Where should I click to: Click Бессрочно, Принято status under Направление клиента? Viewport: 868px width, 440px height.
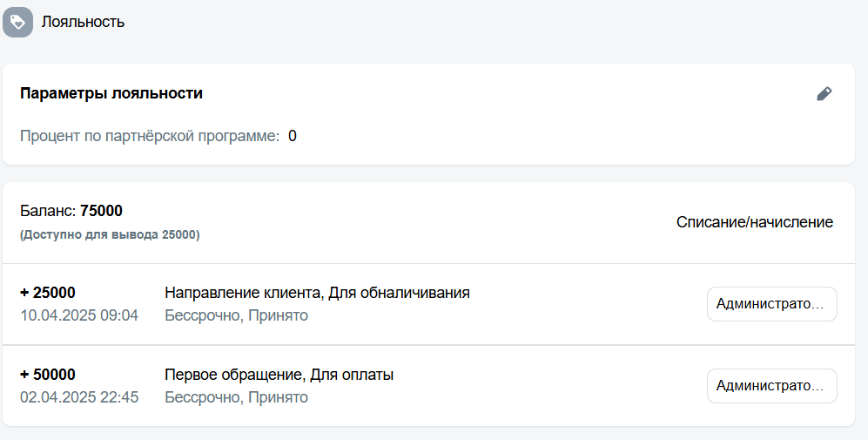tap(237, 316)
